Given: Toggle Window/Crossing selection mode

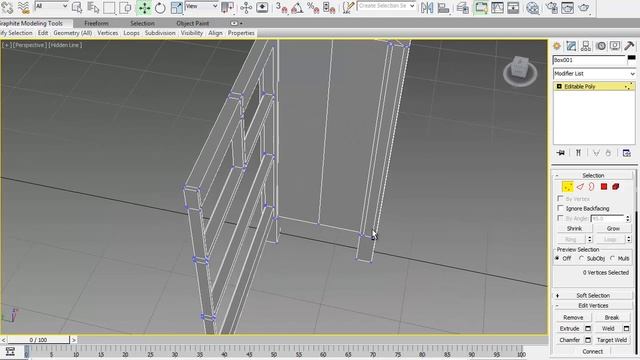Looking at the screenshot, I should click(x=125, y=7).
